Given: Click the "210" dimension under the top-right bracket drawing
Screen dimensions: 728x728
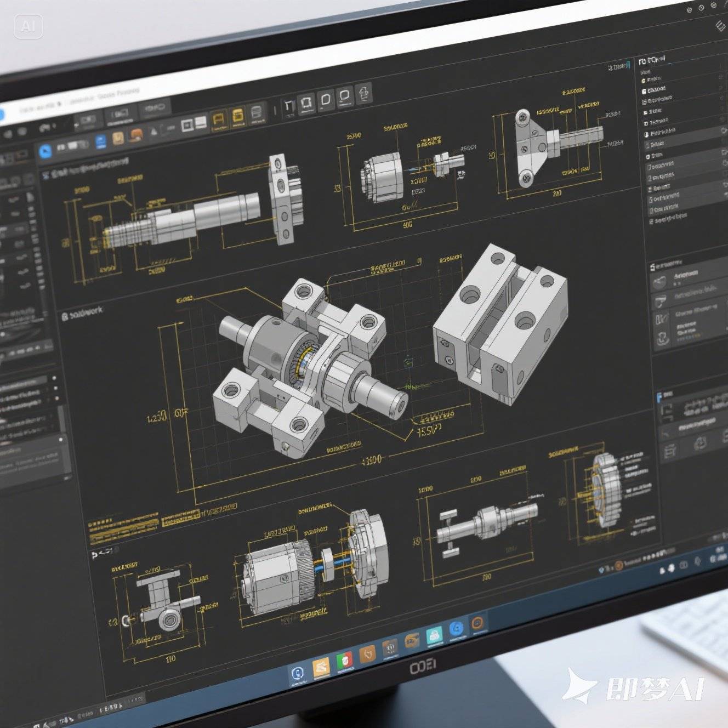Looking at the screenshot, I should point(556,194).
